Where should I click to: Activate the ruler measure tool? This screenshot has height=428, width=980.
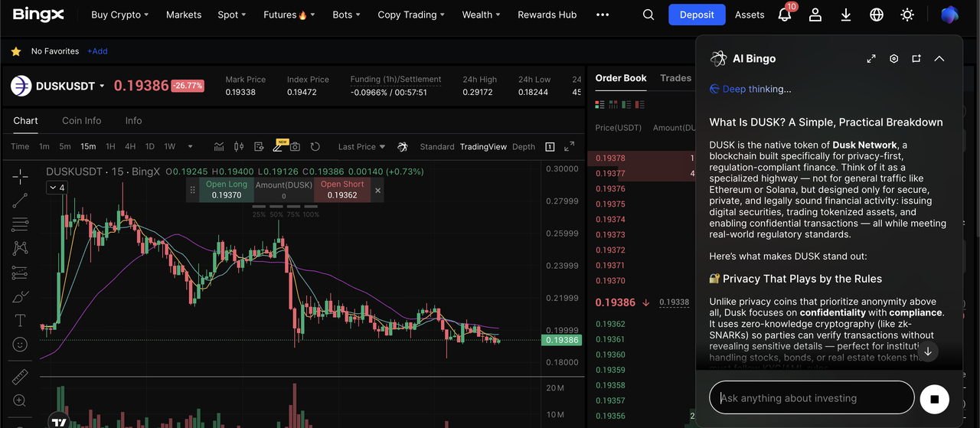pyautogui.click(x=20, y=376)
